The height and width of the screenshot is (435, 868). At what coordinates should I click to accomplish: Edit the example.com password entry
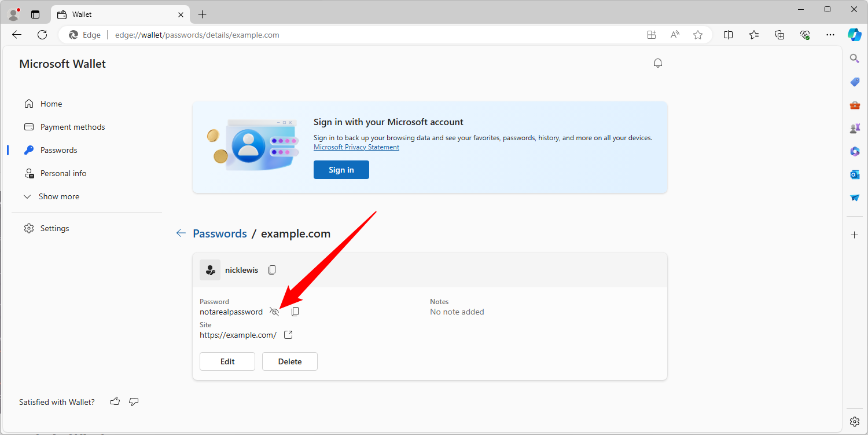pyautogui.click(x=227, y=361)
